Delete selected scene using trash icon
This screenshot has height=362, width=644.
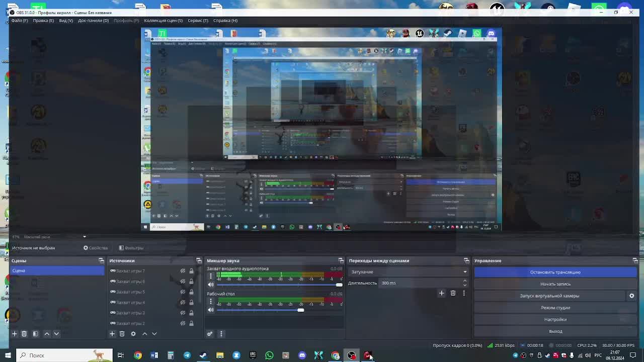(24, 334)
